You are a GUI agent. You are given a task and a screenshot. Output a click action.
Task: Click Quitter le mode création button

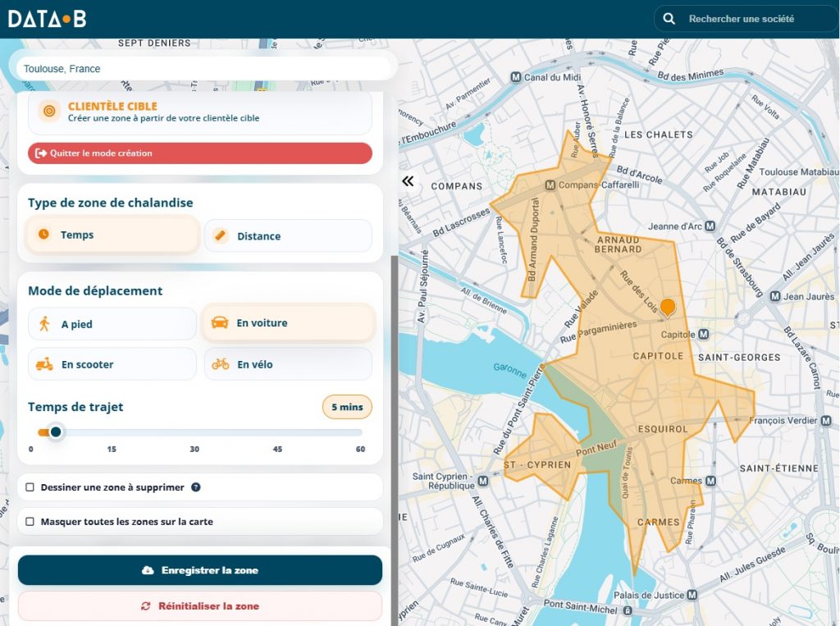click(x=200, y=153)
